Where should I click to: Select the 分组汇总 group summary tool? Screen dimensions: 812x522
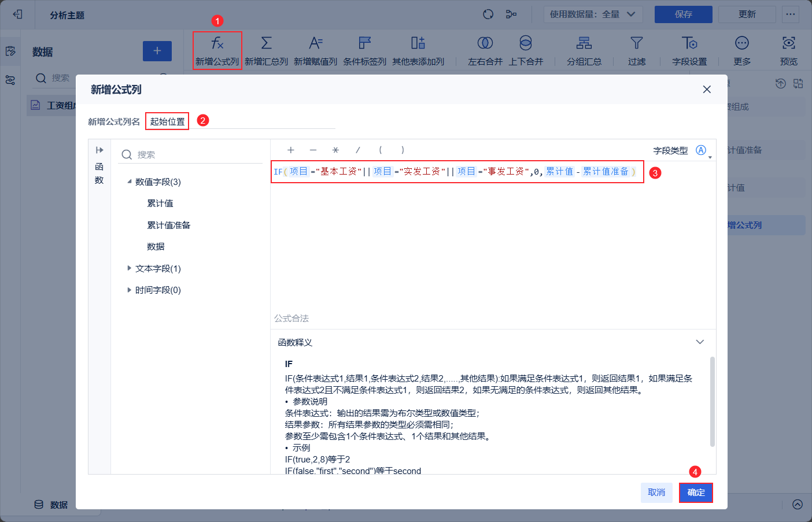[584, 50]
